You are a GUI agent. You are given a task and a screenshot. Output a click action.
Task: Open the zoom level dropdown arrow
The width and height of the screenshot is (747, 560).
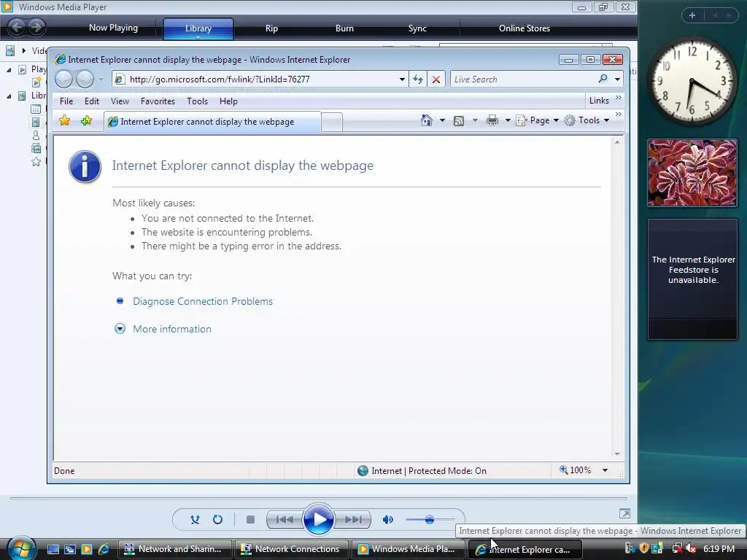click(x=605, y=470)
